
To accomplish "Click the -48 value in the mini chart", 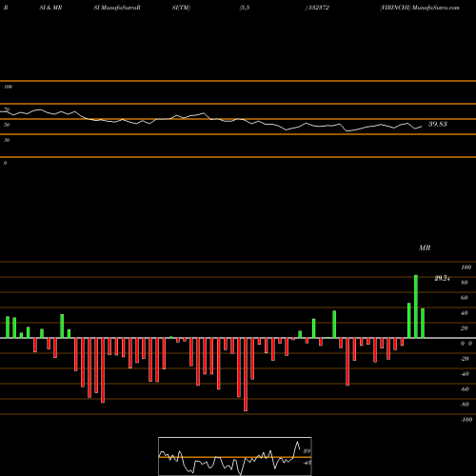I will tap(307, 463).
